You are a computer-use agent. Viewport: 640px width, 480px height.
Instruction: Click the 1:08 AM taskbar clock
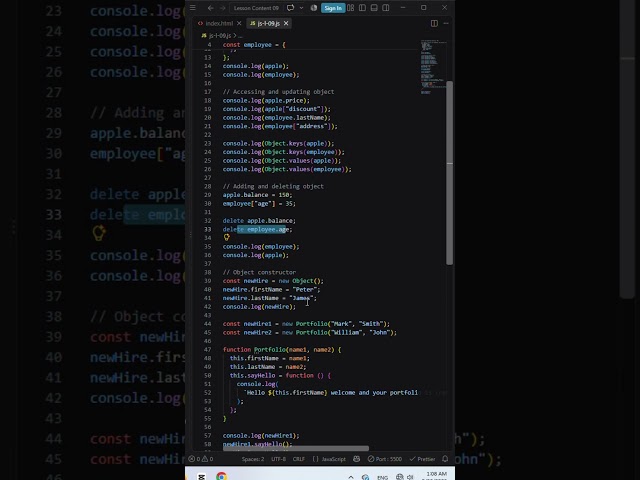(436, 475)
